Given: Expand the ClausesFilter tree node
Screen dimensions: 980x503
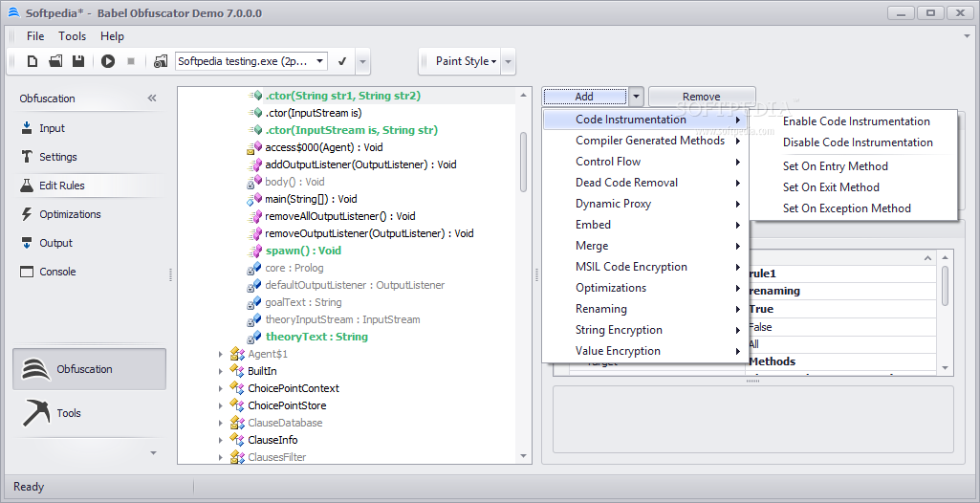Looking at the screenshot, I should [220, 457].
